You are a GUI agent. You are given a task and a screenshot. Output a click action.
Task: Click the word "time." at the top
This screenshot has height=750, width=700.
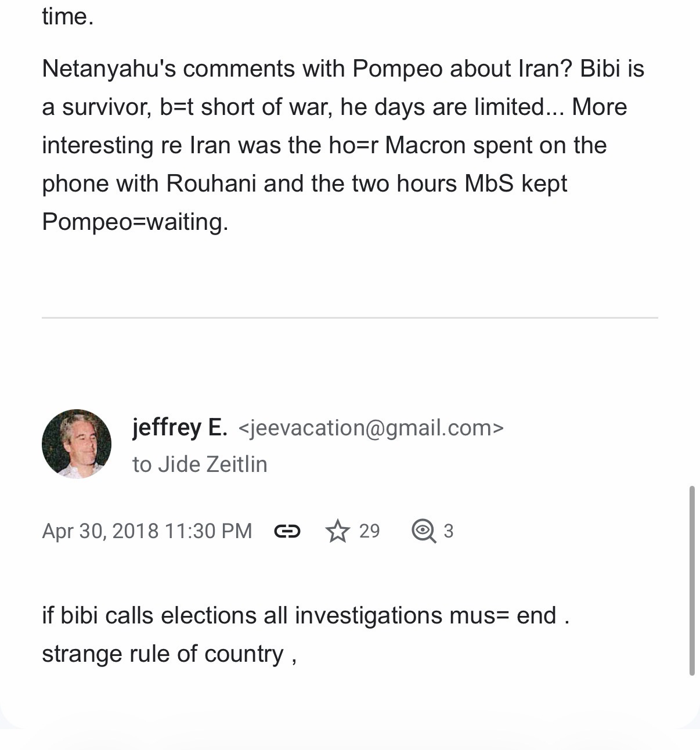click(67, 16)
